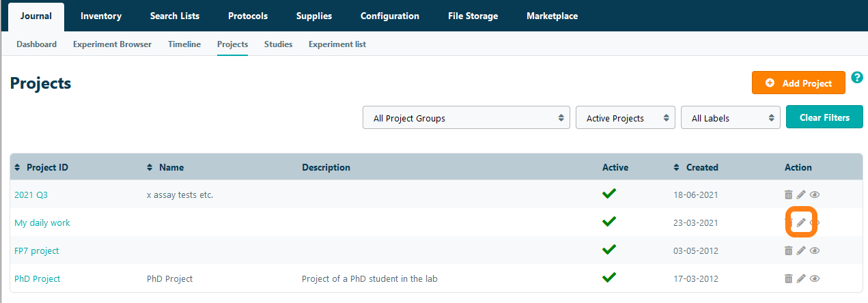Delete the PhD Project row
The height and width of the screenshot is (303, 868).
(788, 278)
